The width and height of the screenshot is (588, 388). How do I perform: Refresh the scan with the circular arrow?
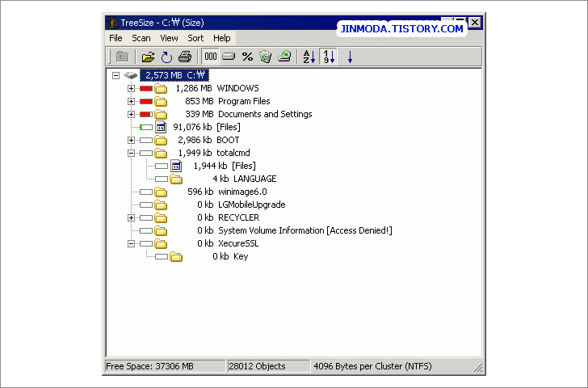[x=166, y=57]
